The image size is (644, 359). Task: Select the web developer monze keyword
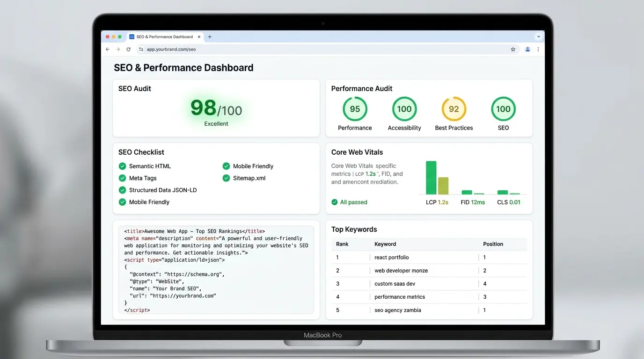401,271
